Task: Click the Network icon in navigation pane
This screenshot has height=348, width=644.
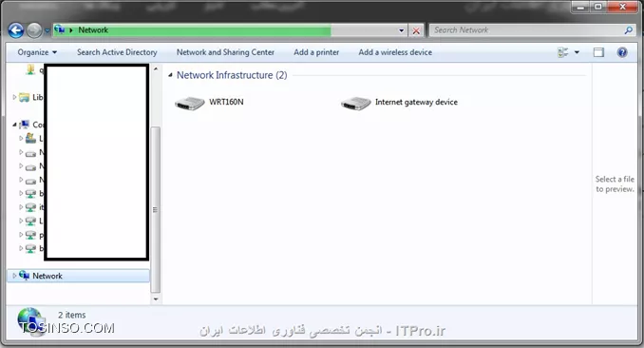Action: [x=25, y=275]
